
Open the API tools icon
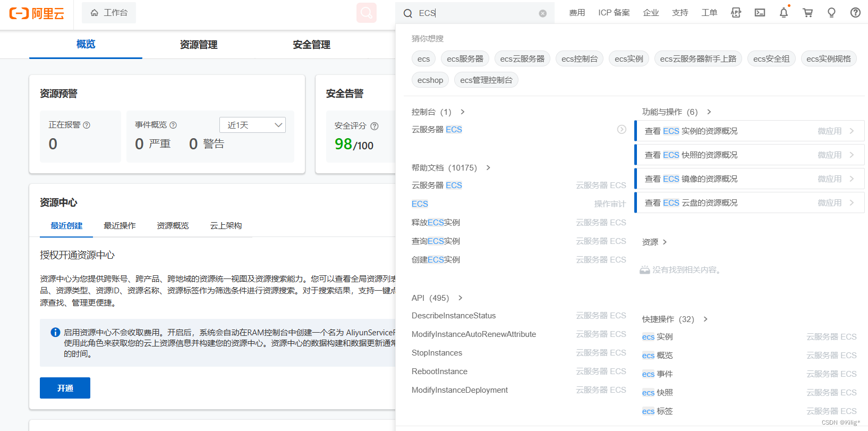pyautogui.click(x=736, y=13)
